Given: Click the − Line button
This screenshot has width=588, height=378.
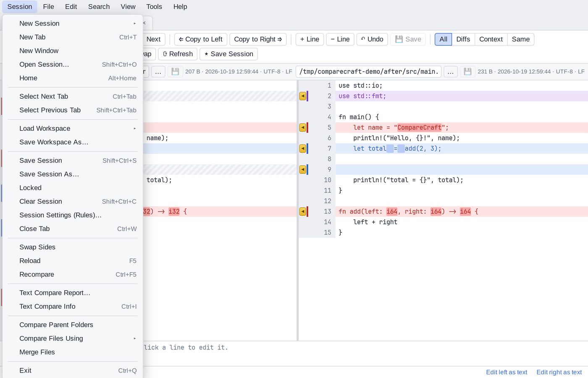Looking at the screenshot, I should point(340,39).
